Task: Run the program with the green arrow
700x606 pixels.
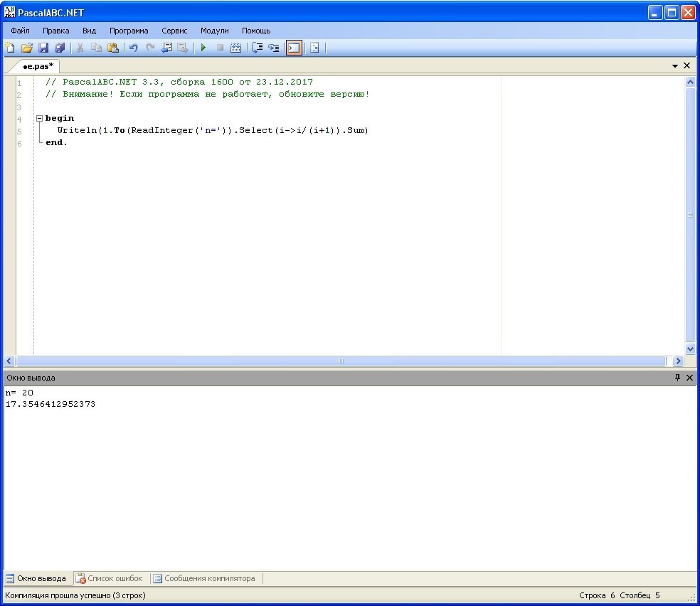Action: [203, 48]
